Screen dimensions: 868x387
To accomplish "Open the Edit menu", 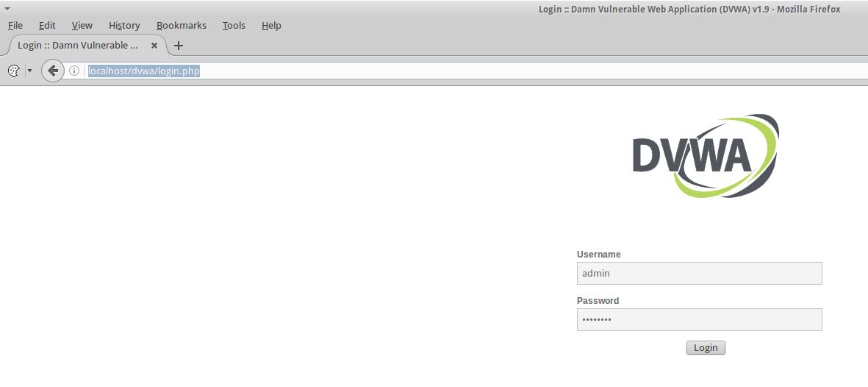I will [x=47, y=25].
